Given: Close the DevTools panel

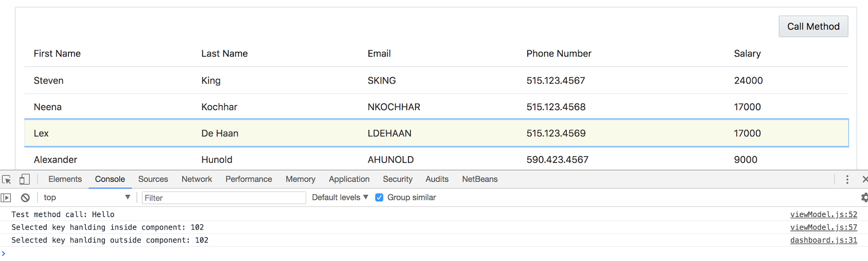Looking at the screenshot, I should (x=864, y=179).
